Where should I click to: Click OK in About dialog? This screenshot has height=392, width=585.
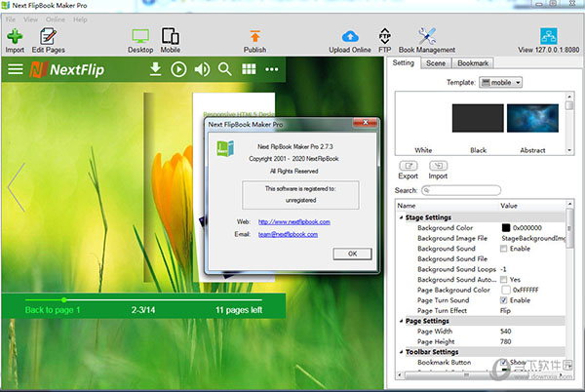pos(352,254)
